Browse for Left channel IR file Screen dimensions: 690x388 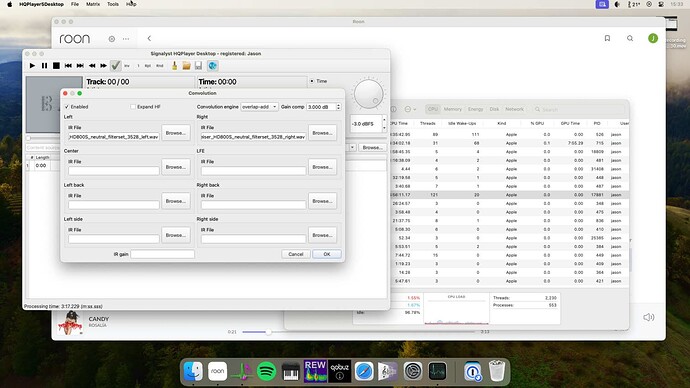[x=176, y=133]
